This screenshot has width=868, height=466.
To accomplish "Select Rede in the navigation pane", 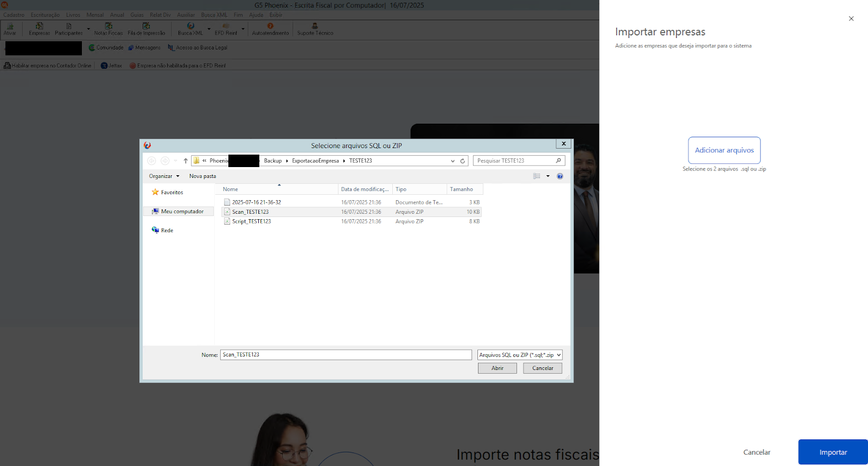I will (x=163, y=231).
